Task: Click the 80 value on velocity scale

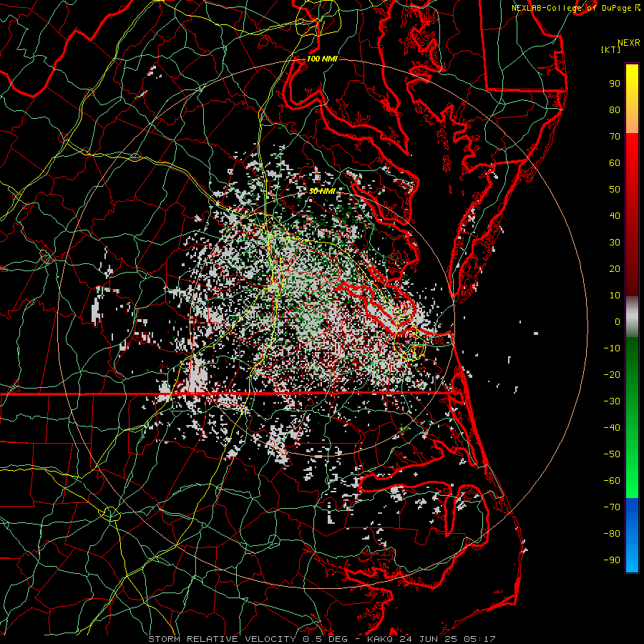Action: coord(615,109)
